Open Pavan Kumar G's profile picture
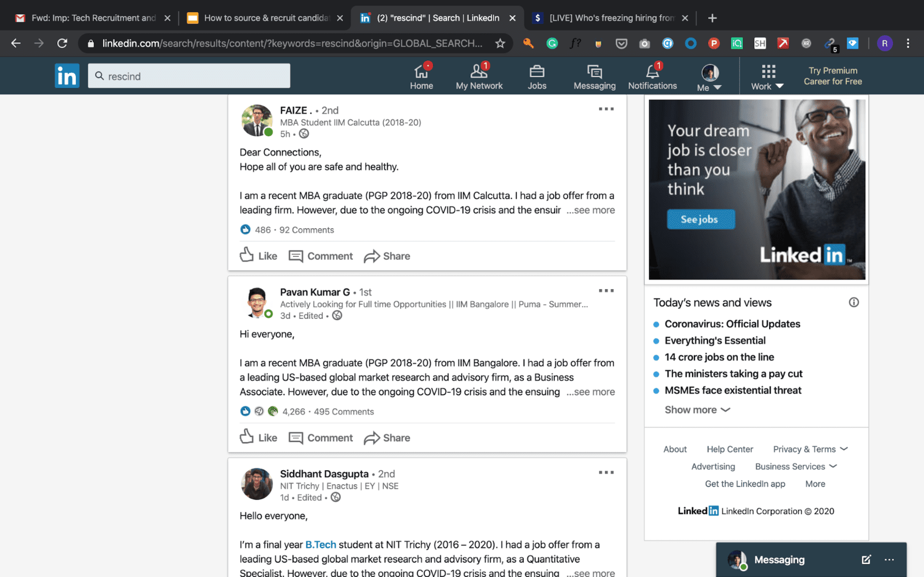Image resolution: width=924 pixels, height=577 pixels. (x=257, y=302)
